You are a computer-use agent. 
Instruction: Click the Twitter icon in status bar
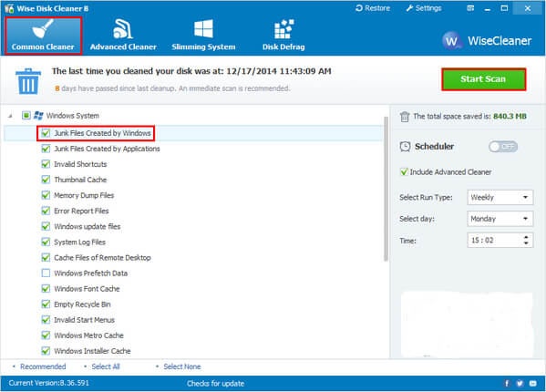(520, 383)
